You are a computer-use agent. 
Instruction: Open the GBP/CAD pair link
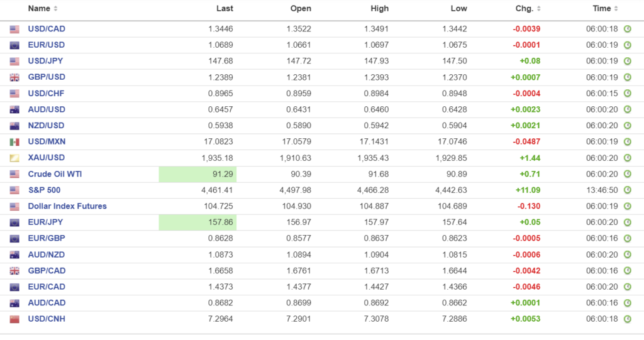pos(47,271)
